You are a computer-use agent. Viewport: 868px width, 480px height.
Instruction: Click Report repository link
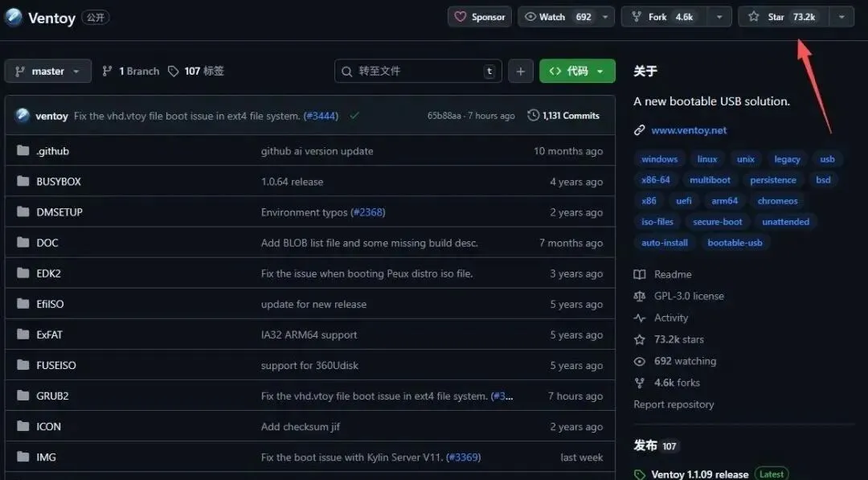click(674, 404)
